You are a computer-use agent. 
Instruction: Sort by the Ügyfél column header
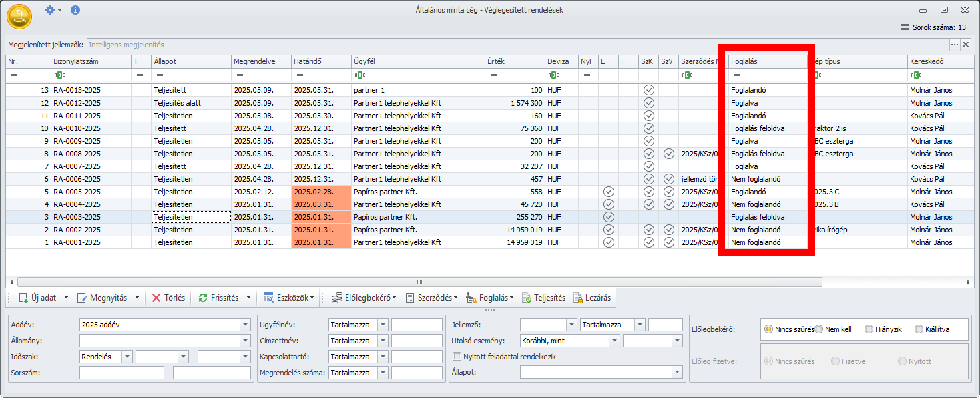[418, 61]
